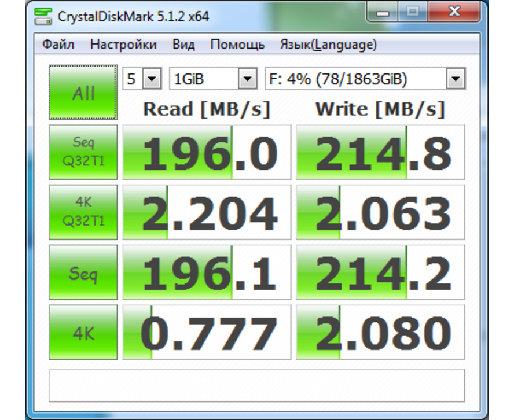Run the 4K random test
514x420 pixels.
[x=83, y=333]
